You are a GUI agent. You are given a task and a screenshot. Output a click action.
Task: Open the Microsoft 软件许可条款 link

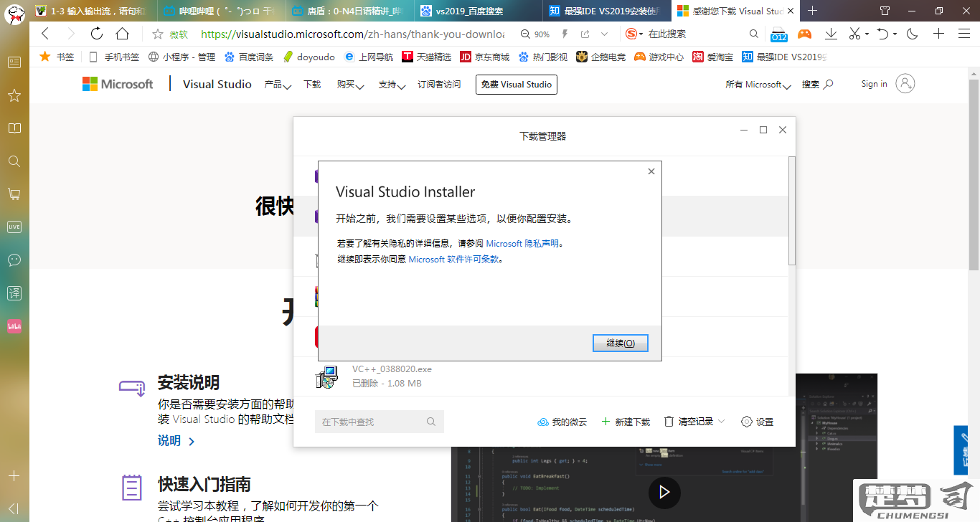453,260
